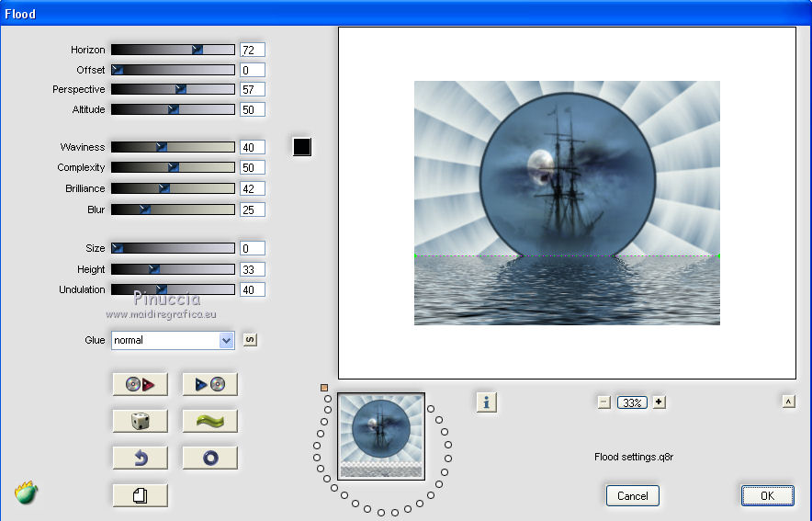Image resolution: width=812 pixels, height=521 pixels.
Task: Click the orange square preset marker
Action: click(324, 388)
